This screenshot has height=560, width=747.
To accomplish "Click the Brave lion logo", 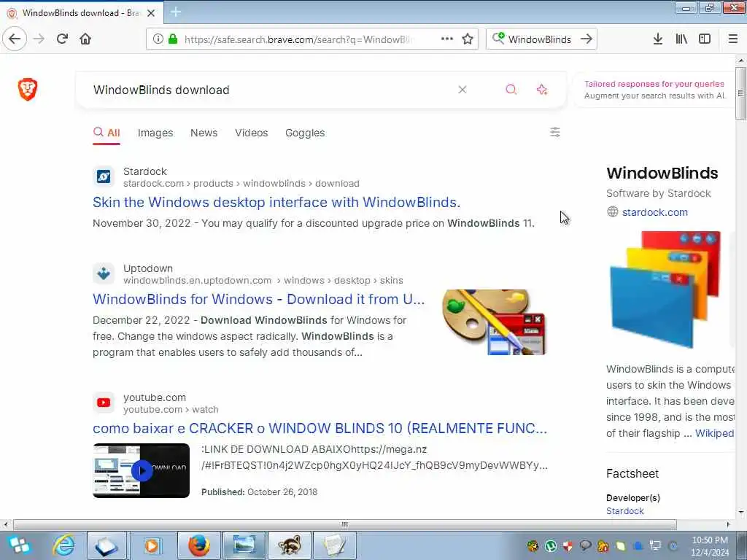I will coord(28,90).
